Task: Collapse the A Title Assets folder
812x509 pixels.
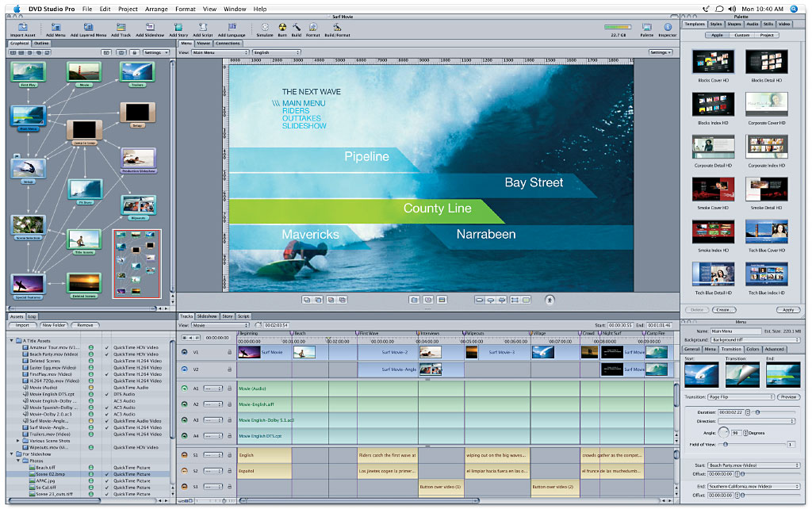Action: point(12,340)
